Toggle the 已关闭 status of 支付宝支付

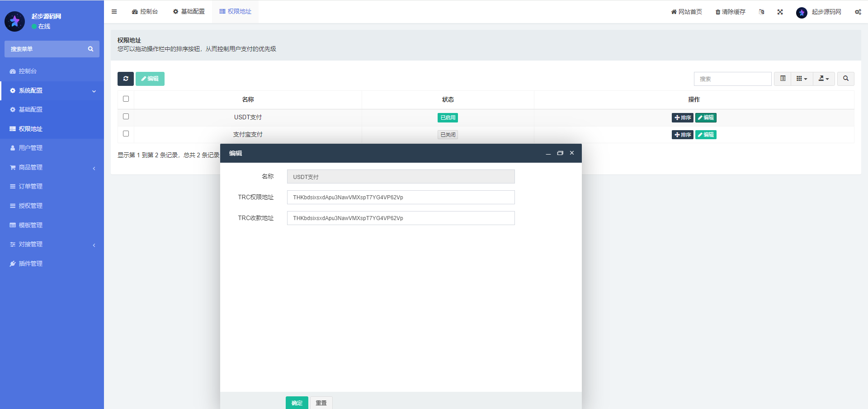click(x=448, y=135)
